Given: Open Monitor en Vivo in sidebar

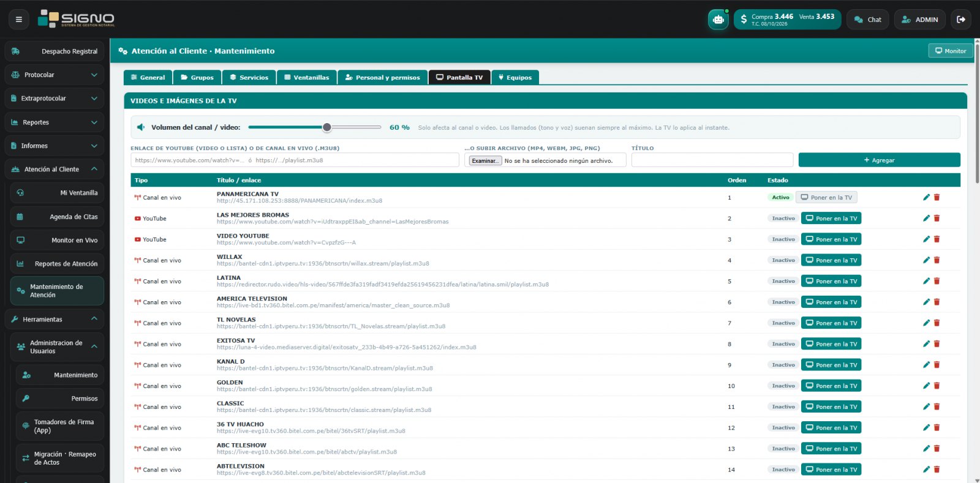Looking at the screenshot, I should pos(57,241).
